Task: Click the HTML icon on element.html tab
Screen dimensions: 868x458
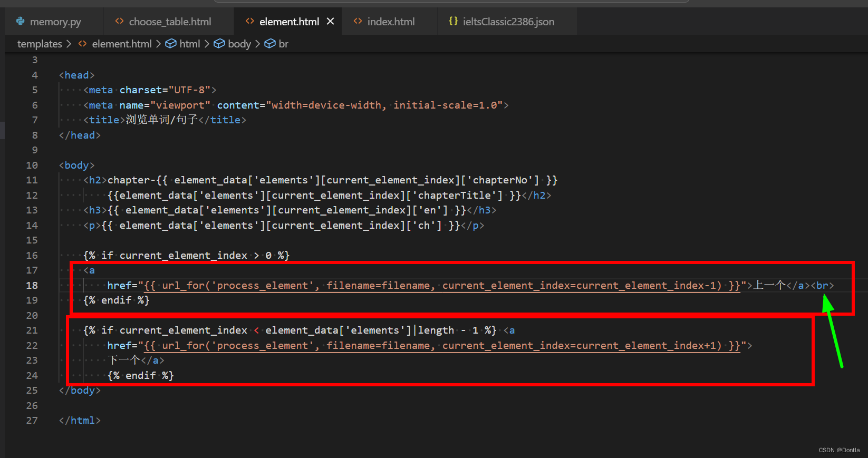Action: click(249, 21)
